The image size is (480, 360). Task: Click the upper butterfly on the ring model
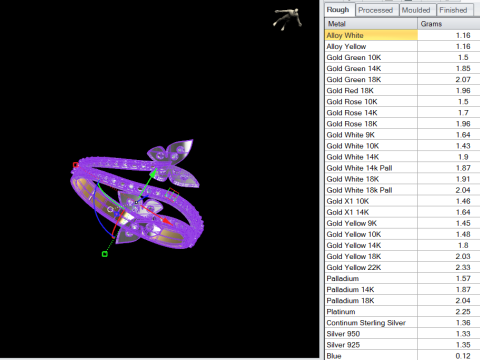coord(173,163)
